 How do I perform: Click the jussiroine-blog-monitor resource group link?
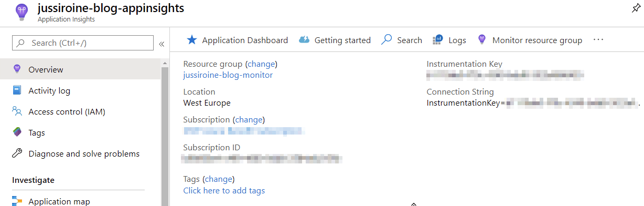point(228,75)
